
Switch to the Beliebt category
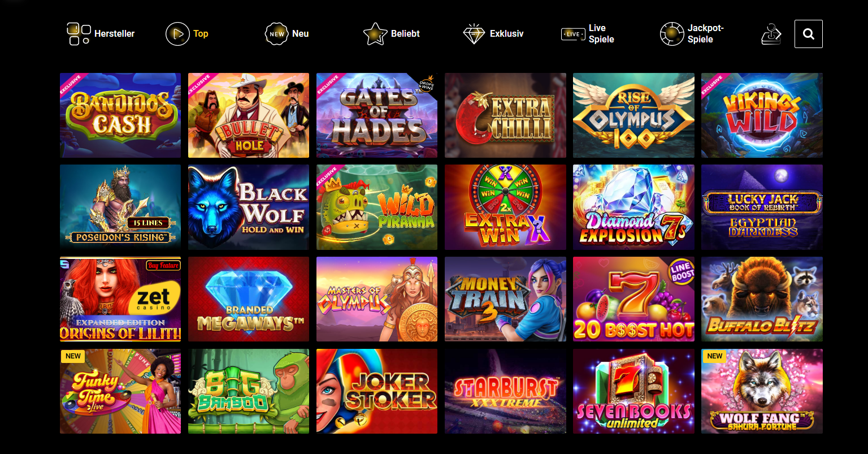click(x=405, y=34)
